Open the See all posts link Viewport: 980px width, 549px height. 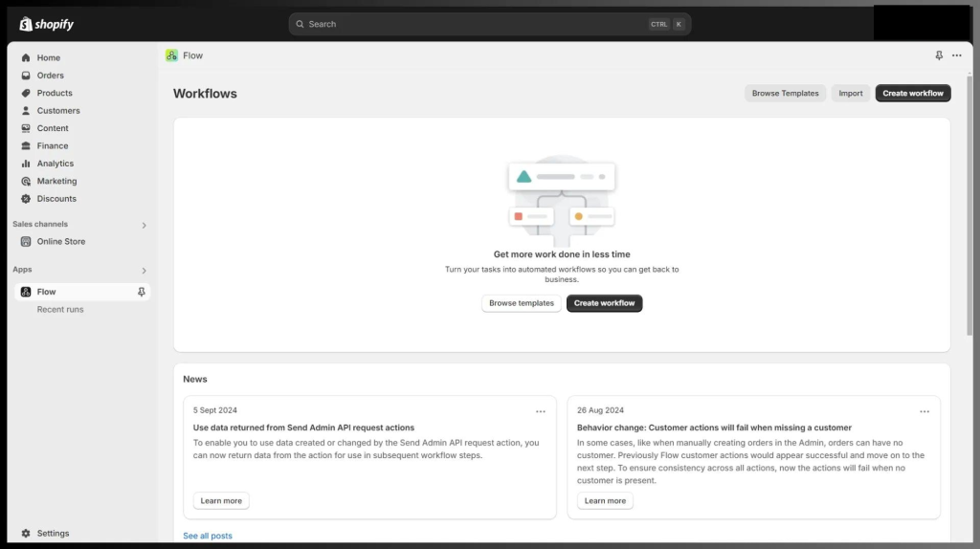click(208, 536)
